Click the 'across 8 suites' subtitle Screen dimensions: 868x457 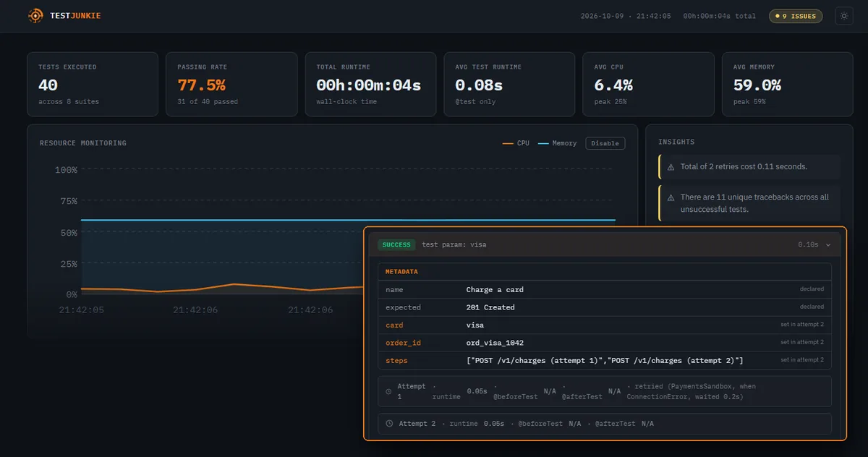pos(69,102)
